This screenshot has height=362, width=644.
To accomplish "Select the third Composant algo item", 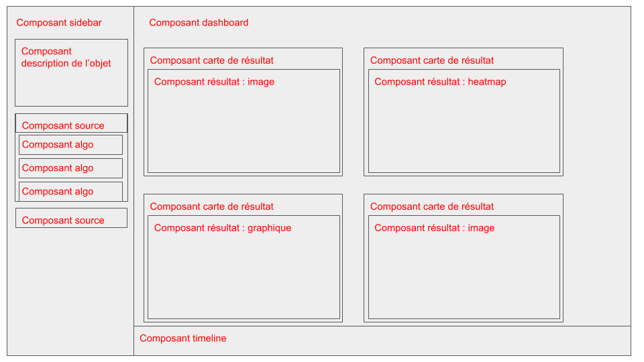I will point(70,192).
